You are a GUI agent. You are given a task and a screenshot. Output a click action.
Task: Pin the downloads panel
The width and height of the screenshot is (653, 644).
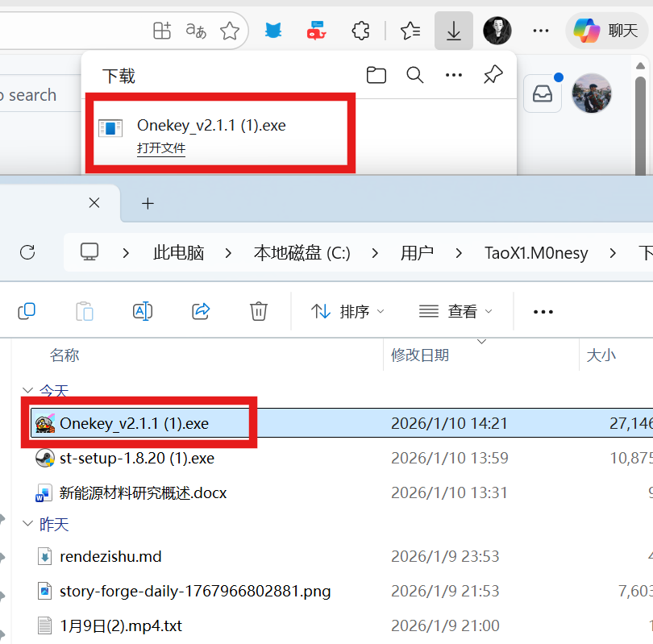(493, 76)
